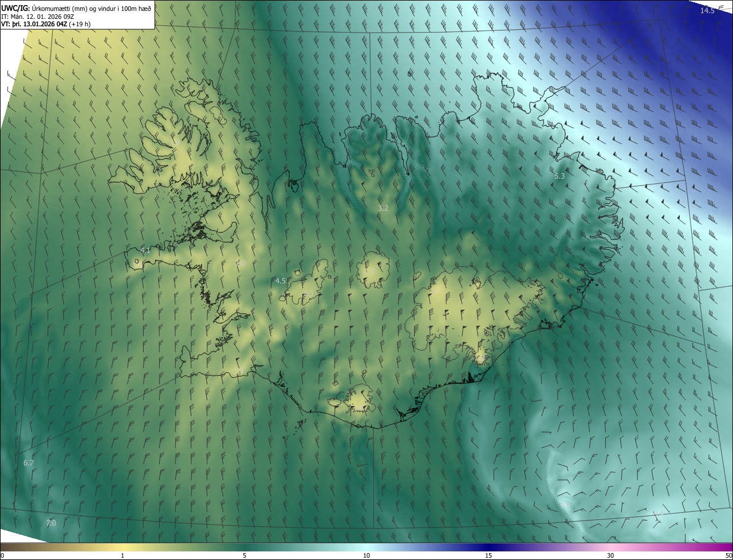Click the color scale tick labeled 1
The image size is (733, 560).
[x=123, y=555]
